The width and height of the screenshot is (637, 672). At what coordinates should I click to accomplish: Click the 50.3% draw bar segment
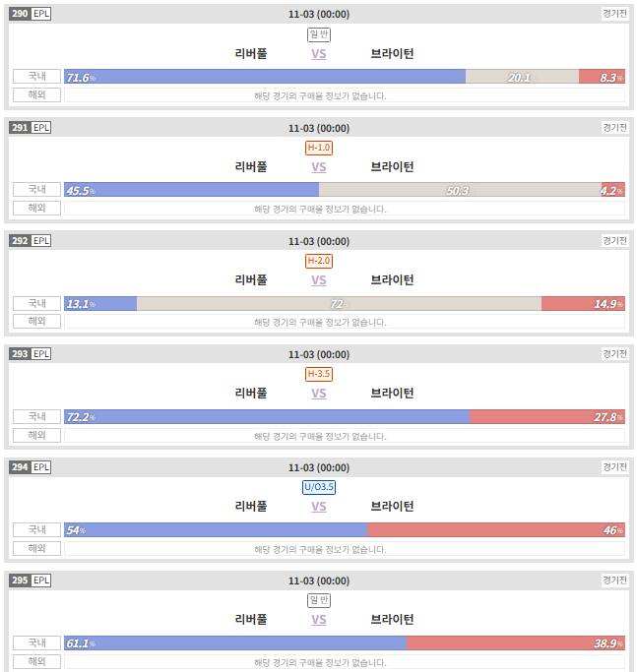point(460,190)
